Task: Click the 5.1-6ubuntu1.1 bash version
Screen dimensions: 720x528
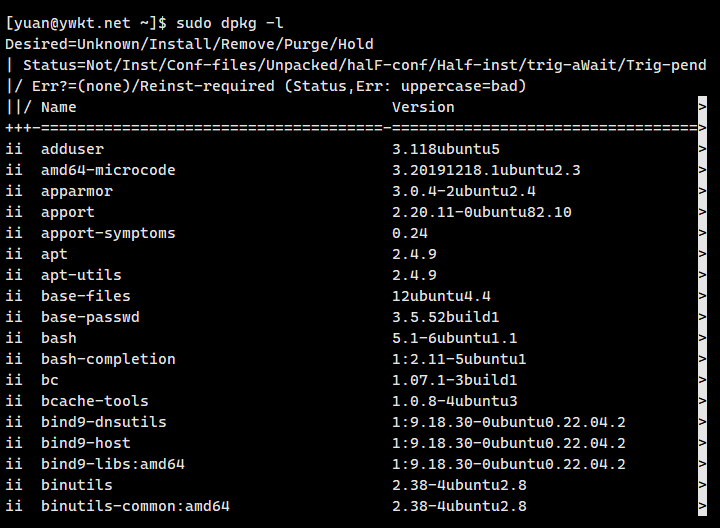Action: point(455,338)
